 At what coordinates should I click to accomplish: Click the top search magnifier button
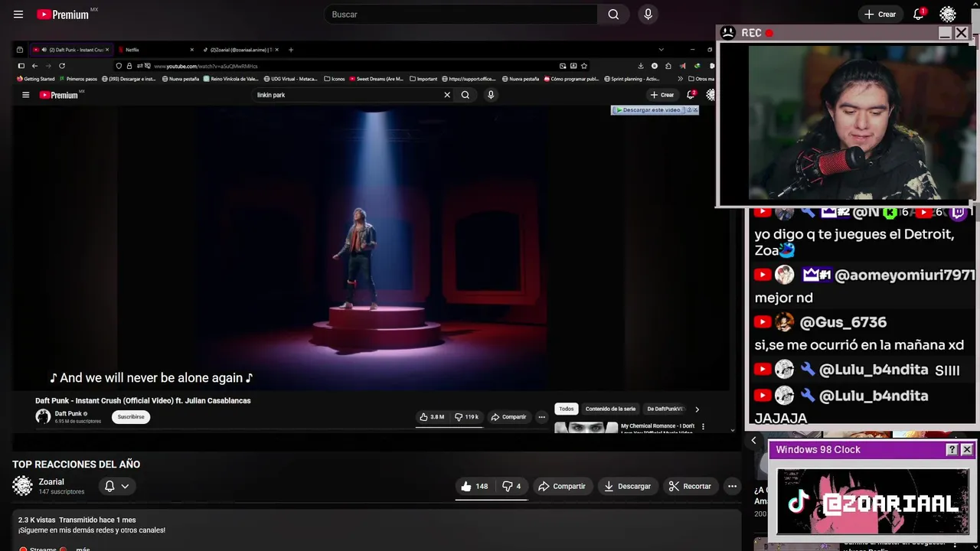[613, 15]
